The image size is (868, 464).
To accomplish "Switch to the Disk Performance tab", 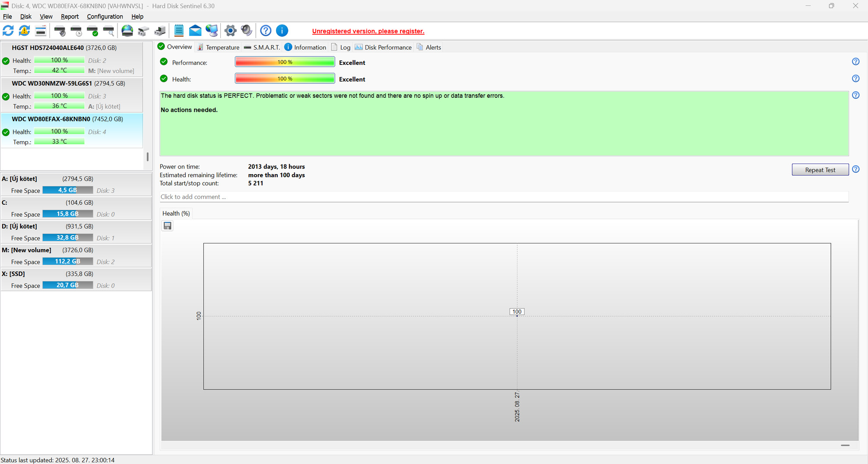I will point(383,47).
